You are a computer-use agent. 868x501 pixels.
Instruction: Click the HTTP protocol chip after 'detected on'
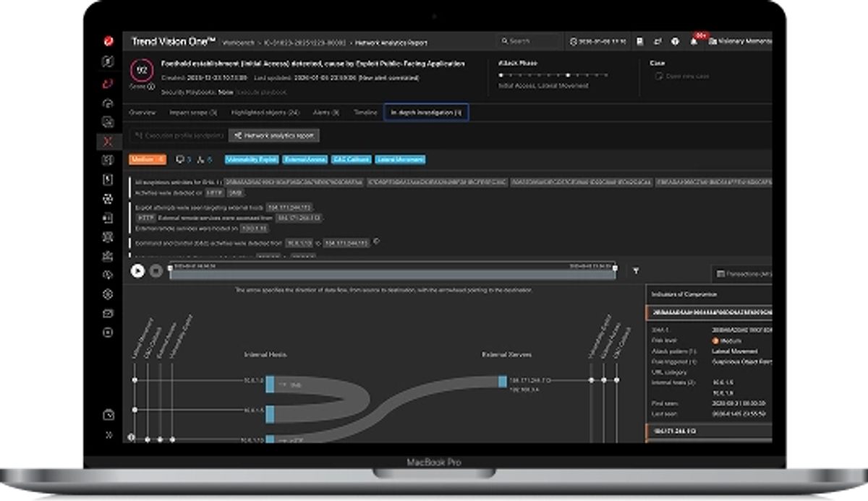[x=216, y=193]
